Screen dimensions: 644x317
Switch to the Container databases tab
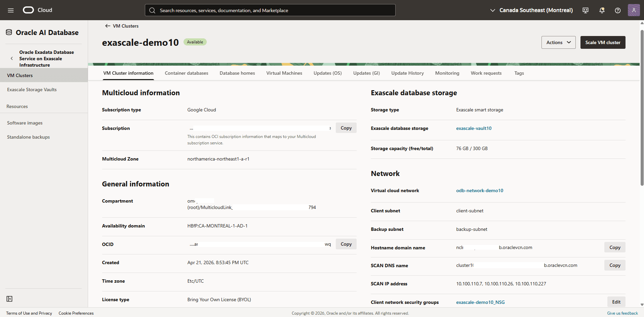click(187, 73)
